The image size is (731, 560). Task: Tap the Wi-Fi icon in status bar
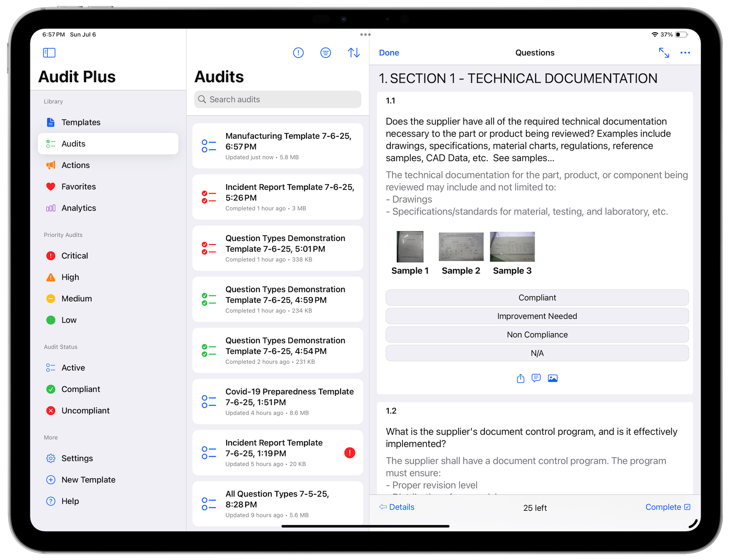point(654,35)
